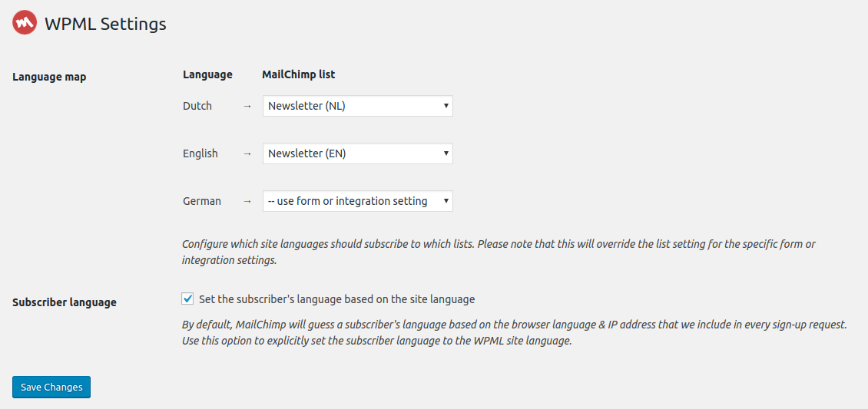Viewport: 868px width, 409px height.
Task: Click the arrow icon next to English
Action: pos(247,153)
